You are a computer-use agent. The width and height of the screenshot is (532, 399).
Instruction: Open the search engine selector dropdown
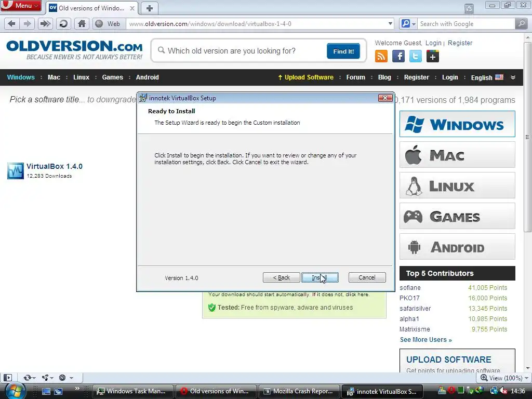point(408,24)
